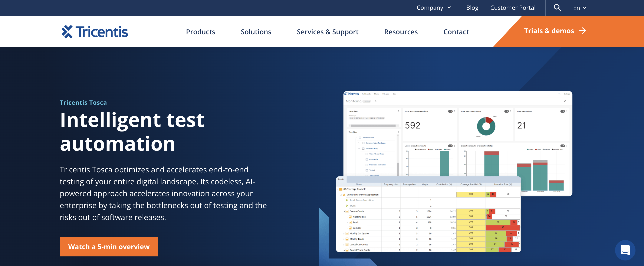644x266 pixels.
Task: Check the Shared libraries checkbox
Action: 360,138
